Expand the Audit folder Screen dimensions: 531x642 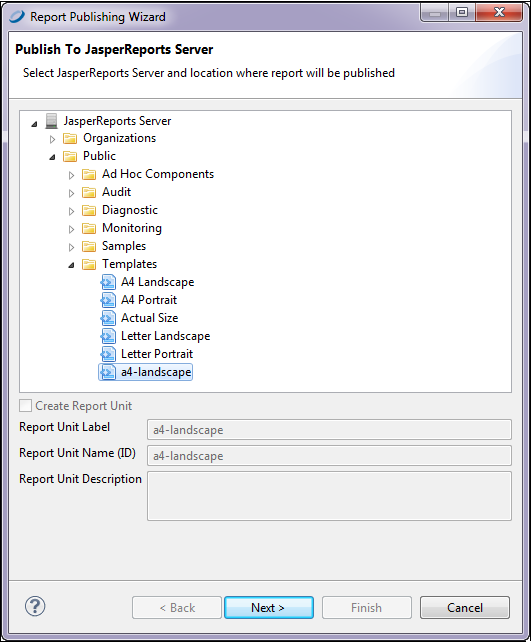pyautogui.click(x=71, y=193)
